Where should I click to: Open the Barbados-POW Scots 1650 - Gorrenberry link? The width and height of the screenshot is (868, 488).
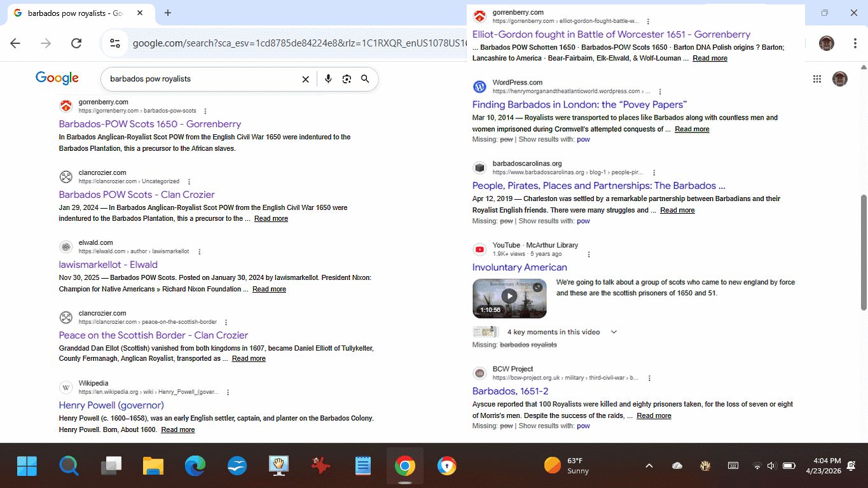click(x=150, y=124)
